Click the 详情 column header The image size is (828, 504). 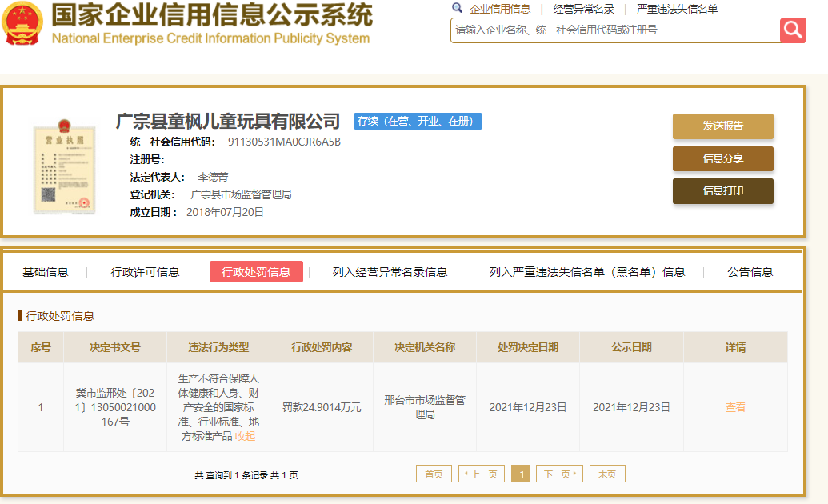pyautogui.click(x=735, y=348)
